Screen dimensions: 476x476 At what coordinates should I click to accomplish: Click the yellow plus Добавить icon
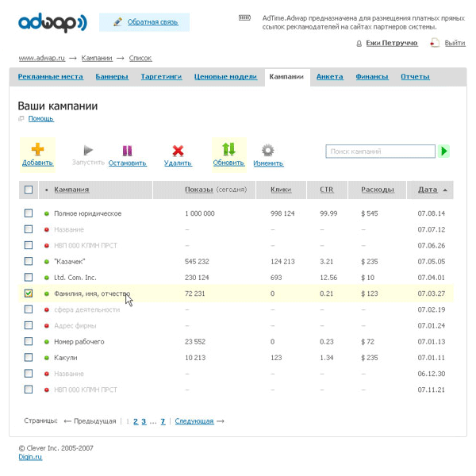click(37, 149)
